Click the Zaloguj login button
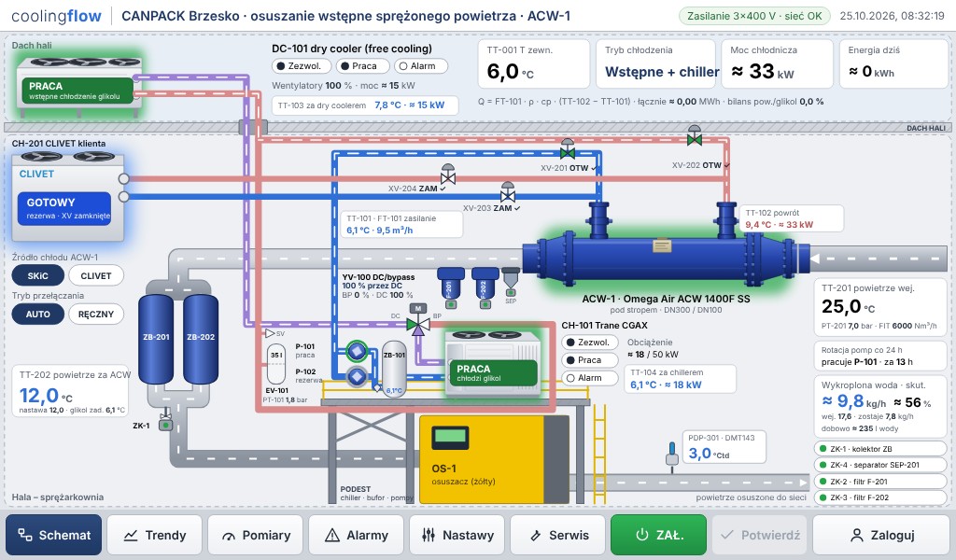The width and height of the screenshot is (956, 560). (881, 535)
